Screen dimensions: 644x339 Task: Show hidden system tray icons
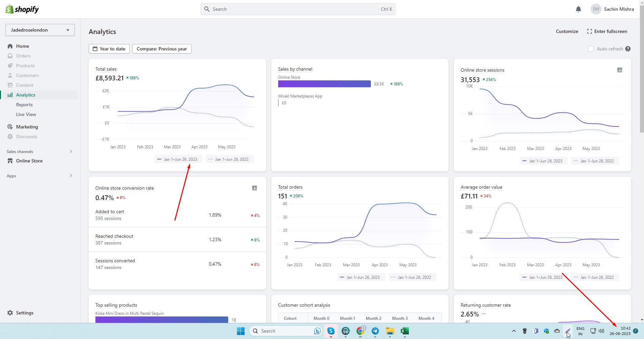coord(514,331)
